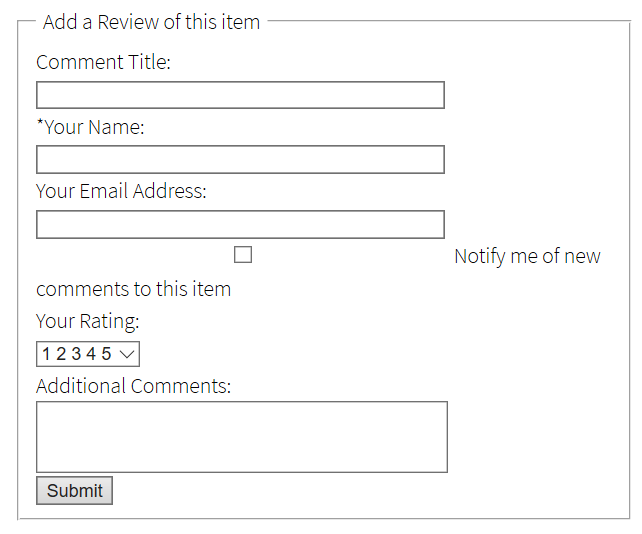Click the "Notify me of new" text
The image size is (642, 534).
[x=527, y=256]
